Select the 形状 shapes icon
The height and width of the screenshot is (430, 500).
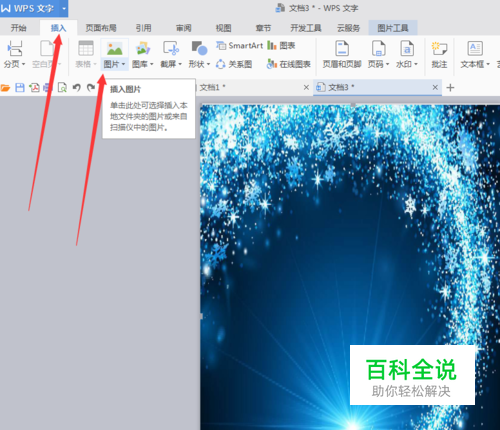(199, 48)
